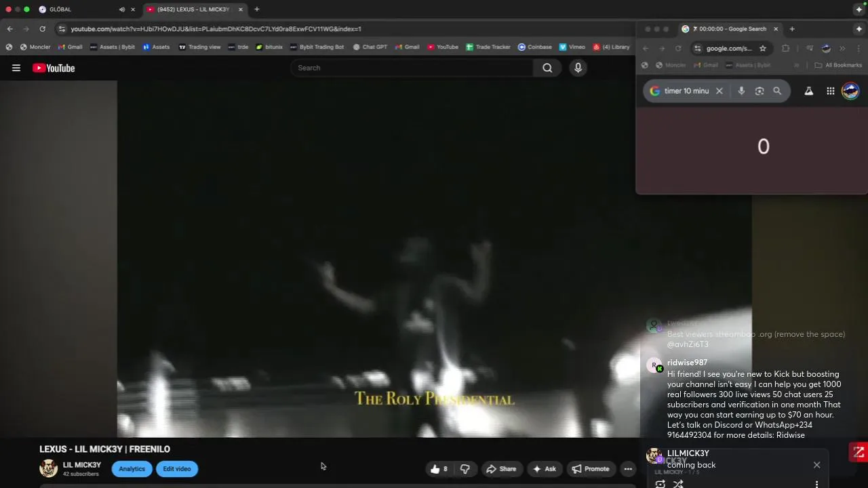Search by image with Google Lens icon
This screenshot has width=868, height=488.
tap(759, 91)
